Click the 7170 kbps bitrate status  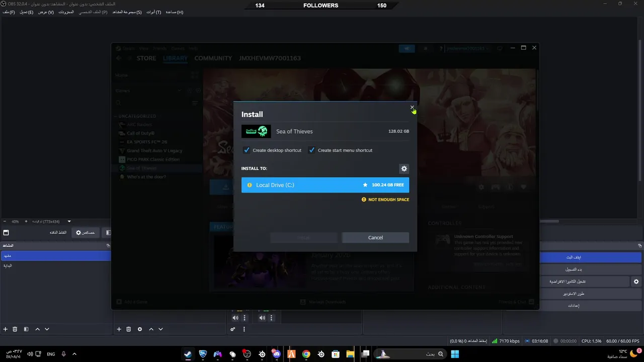(506, 341)
